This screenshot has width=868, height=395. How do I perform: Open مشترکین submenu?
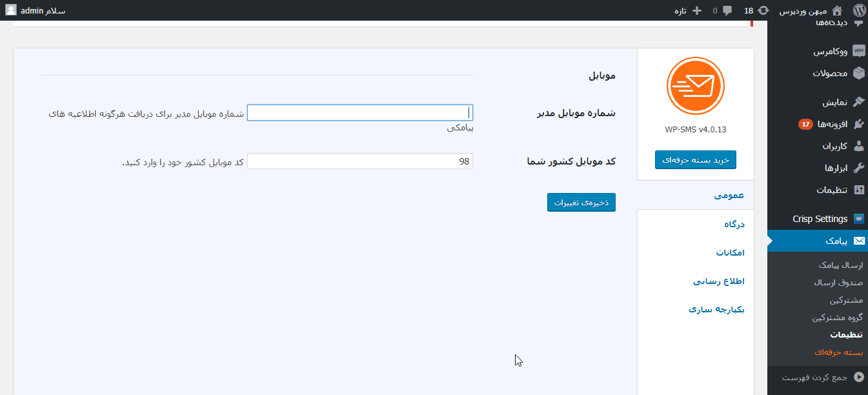pyautogui.click(x=846, y=300)
